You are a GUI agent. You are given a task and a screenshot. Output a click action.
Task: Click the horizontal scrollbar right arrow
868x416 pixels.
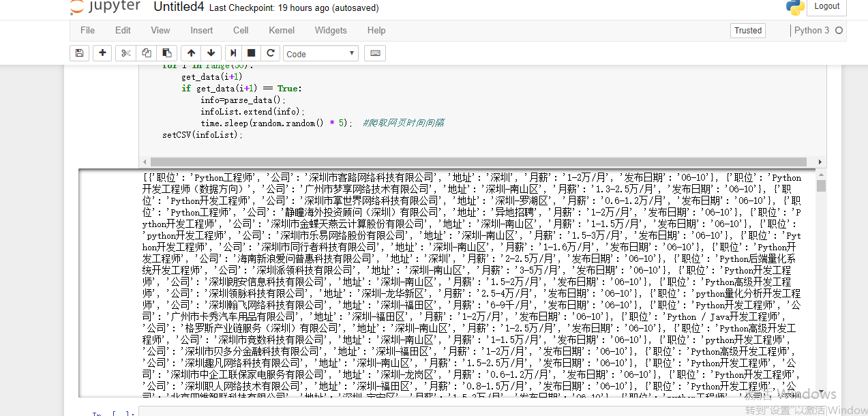(820, 162)
